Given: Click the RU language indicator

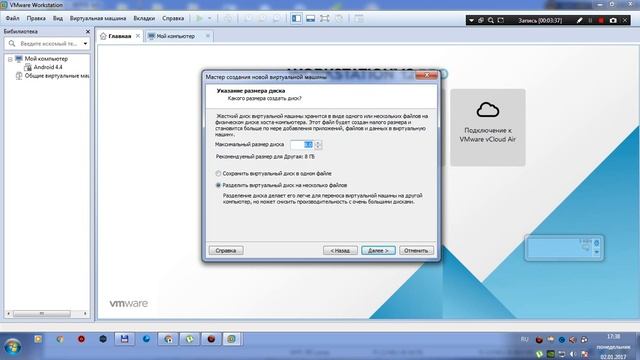Looking at the screenshot, I should (525, 339).
